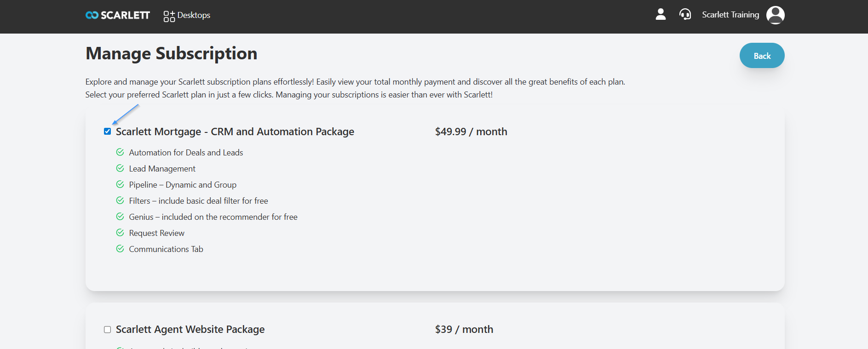The height and width of the screenshot is (349, 868).
Task: Click the 'Request Review' feature text
Action: pos(156,233)
